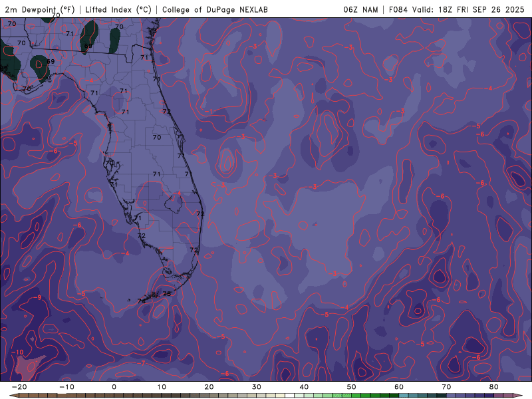This screenshot has width=532, height=399.
Task: Click the 30 label on color scale
Action: 257,387
